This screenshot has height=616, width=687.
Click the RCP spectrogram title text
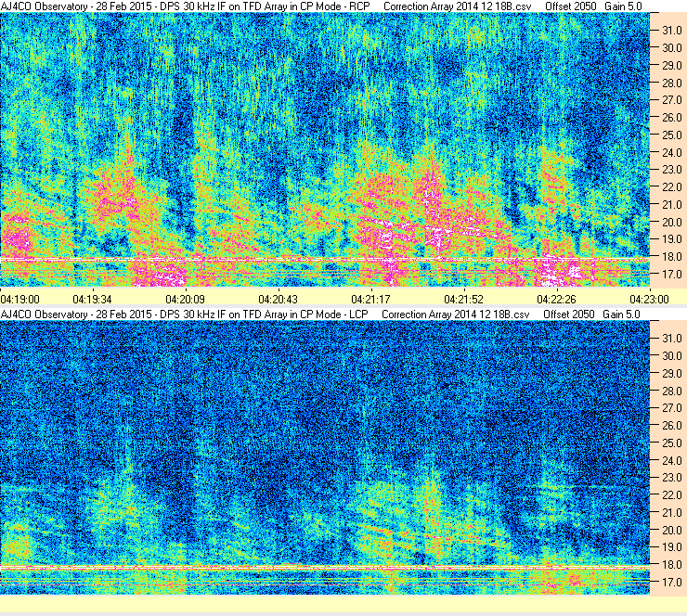[186, 6]
